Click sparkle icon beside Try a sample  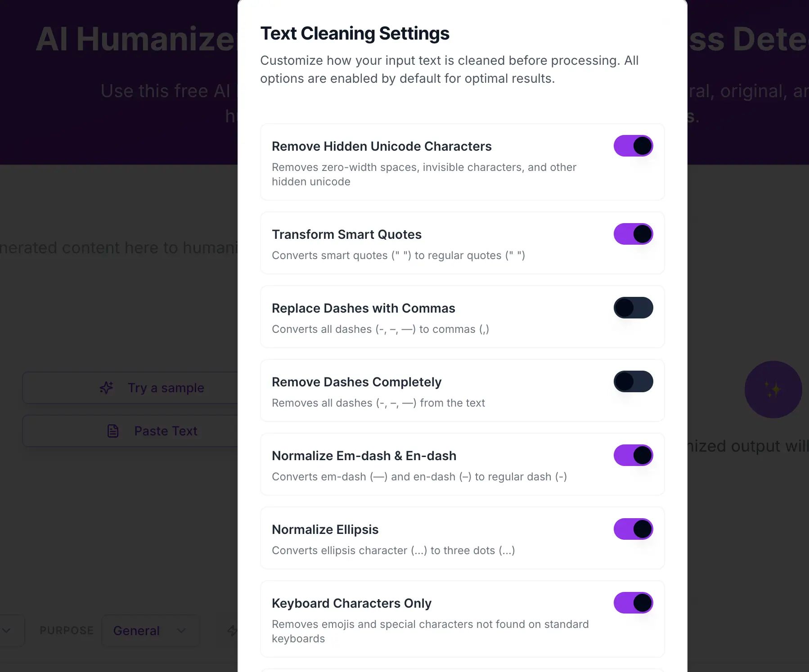pos(107,388)
